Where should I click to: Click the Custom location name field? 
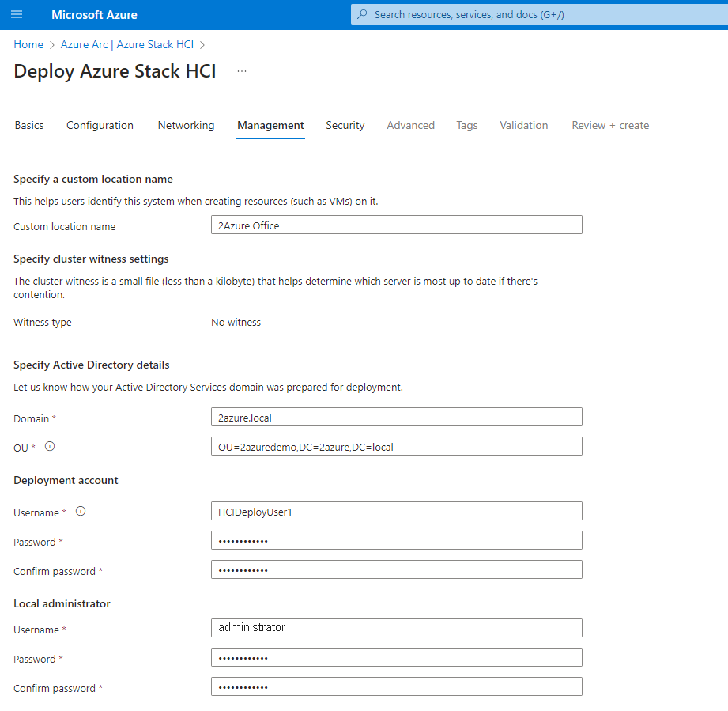[396, 225]
